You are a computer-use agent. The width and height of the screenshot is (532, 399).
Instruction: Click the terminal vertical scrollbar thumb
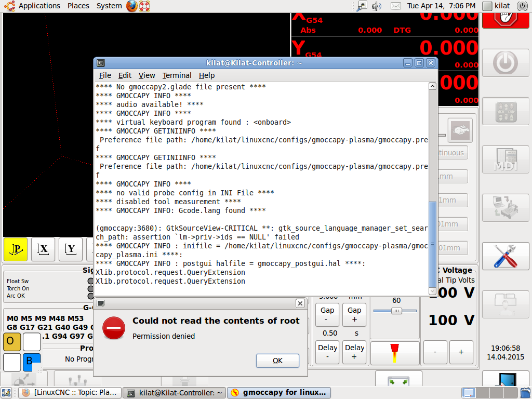coord(432,244)
